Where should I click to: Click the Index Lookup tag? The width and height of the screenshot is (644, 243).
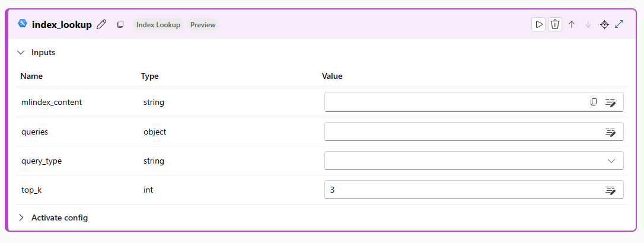coord(158,25)
